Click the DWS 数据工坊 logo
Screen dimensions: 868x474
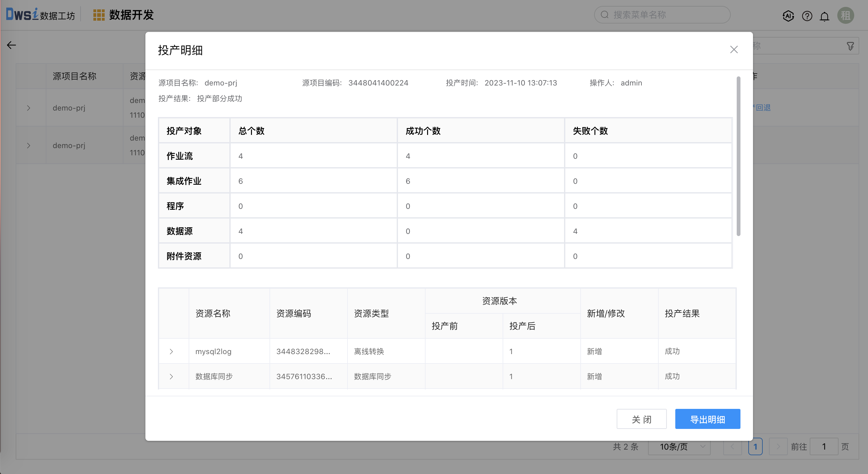pos(40,15)
